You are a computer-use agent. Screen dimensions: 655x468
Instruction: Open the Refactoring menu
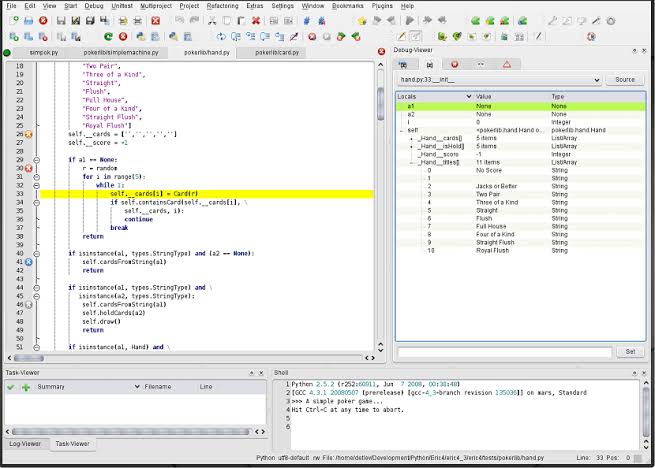pyautogui.click(x=222, y=6)
